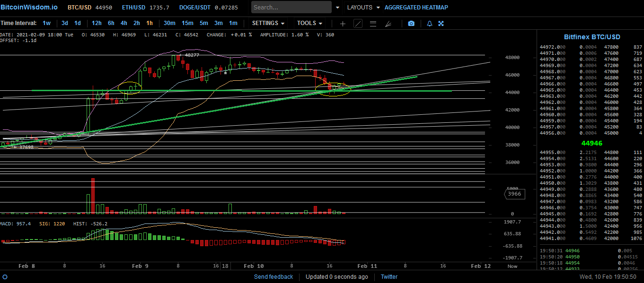Set time interval to 30m
The height and width of the screenshot is (283, 644).
click(x=169, y=23)
